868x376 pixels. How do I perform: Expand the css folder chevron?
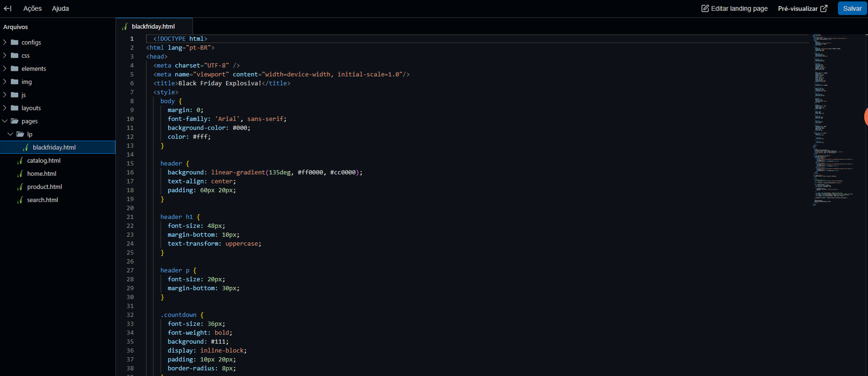click(5, 55)
